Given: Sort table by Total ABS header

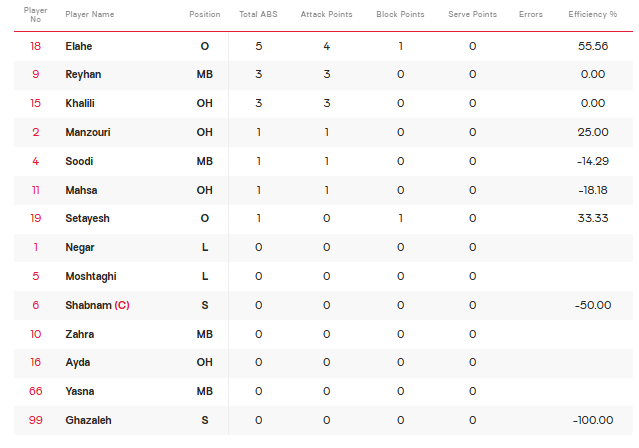Looking at the screenshot, I should [x=258, y=14].
